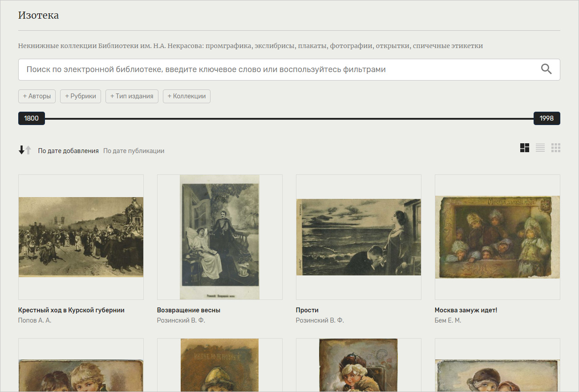Switch to list view icon
This screenshot has width=579, height=392.
point(540,148)
